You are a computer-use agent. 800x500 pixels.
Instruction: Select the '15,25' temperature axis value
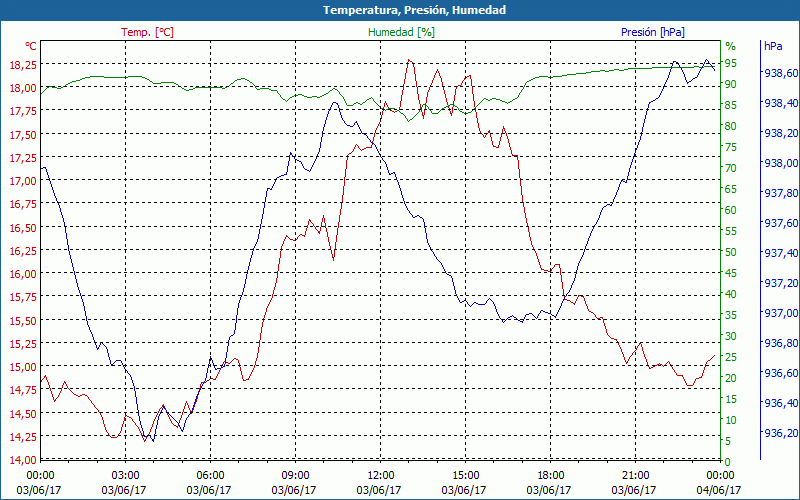tap(23, 343)
